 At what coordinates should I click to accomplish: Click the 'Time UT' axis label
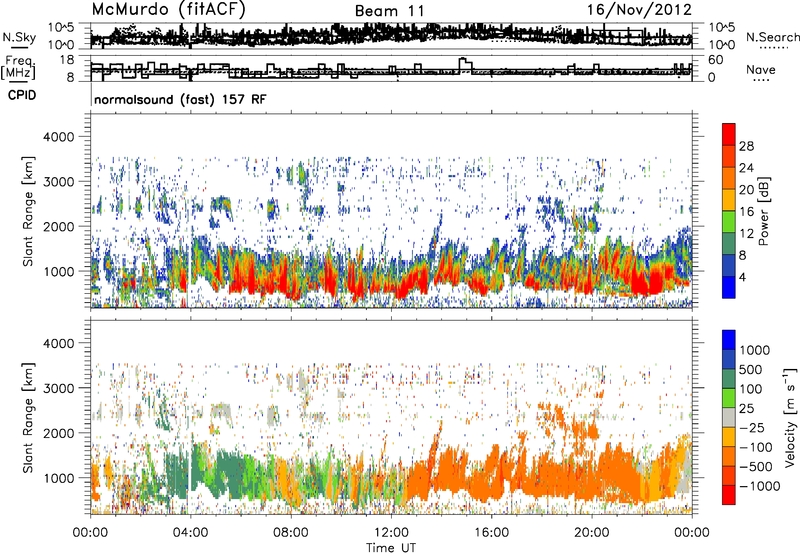[391, 548]
